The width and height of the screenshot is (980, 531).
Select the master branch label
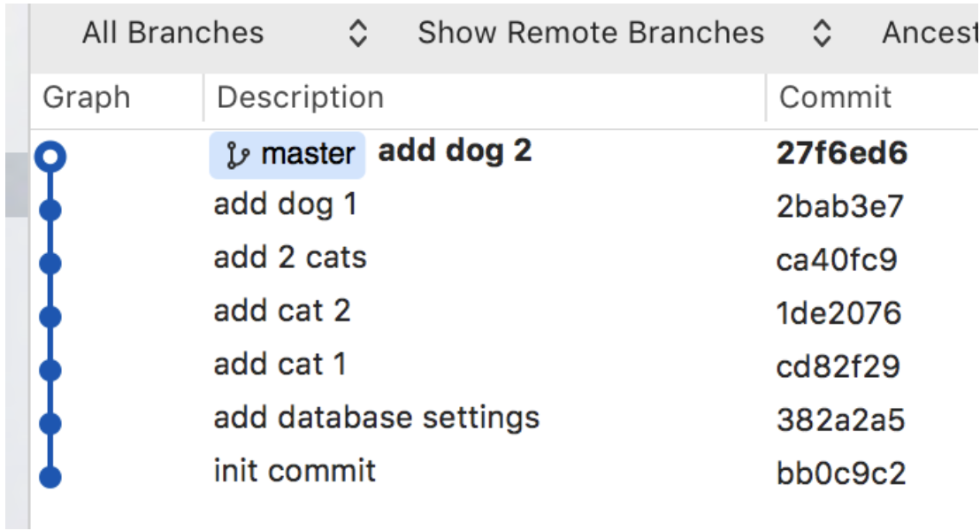click(287, 155)
